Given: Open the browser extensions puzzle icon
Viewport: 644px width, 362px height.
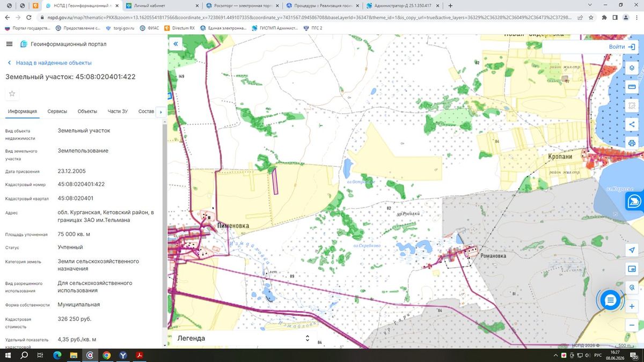Looking at the screenshot, I should [x=604, y=17].
